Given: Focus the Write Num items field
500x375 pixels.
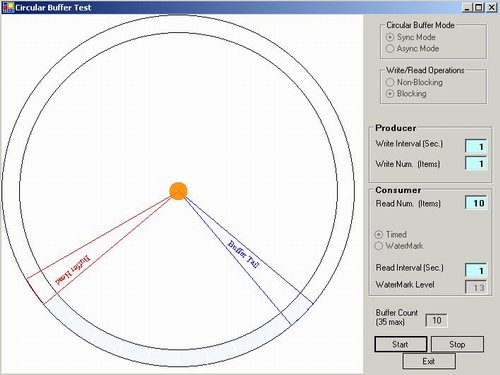Looking at the screenshot, I should (x=476, y=163).
